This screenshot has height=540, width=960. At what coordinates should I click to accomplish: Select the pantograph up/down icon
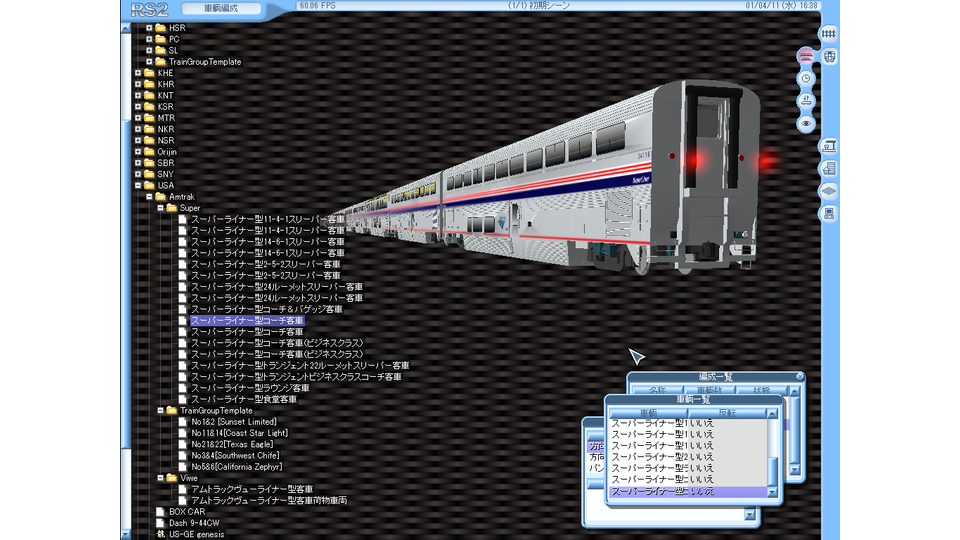(x=806, y=101)
